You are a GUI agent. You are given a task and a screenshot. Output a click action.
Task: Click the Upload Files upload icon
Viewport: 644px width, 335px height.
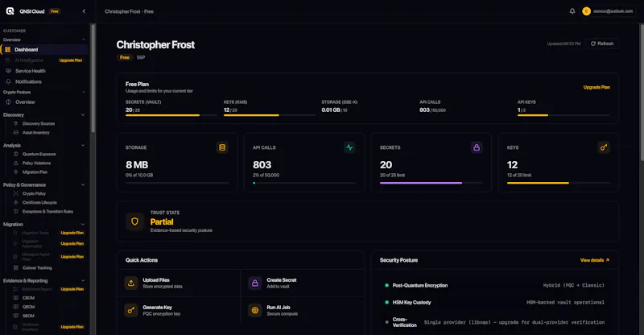pos(131,283)
